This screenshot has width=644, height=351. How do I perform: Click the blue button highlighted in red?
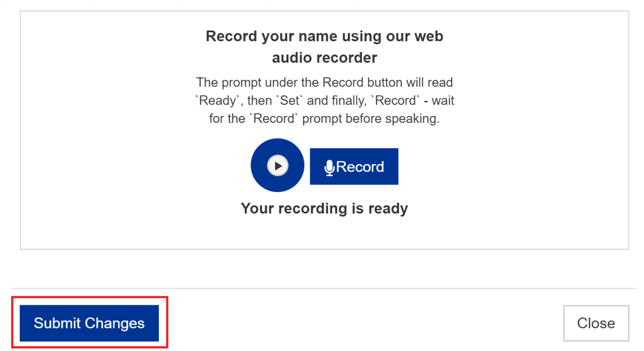(89, 323)
